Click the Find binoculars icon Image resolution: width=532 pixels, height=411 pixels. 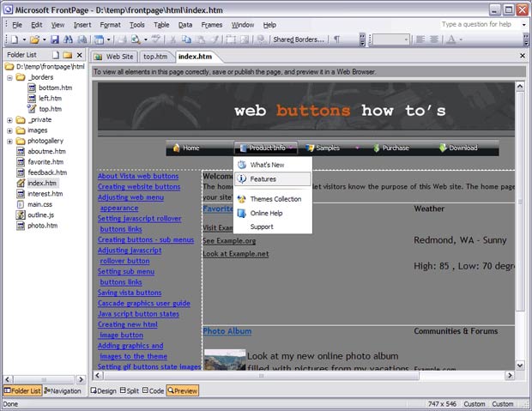pyautogui.click(x=68, y=39)
